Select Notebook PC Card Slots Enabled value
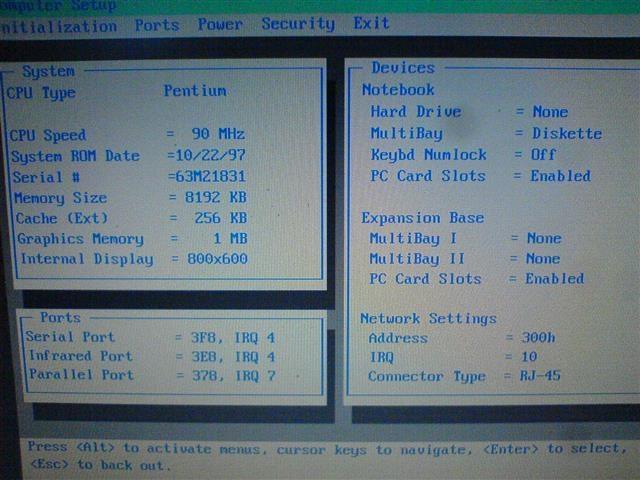The width and height of the screenshot is (640, 480). point(560,176)
